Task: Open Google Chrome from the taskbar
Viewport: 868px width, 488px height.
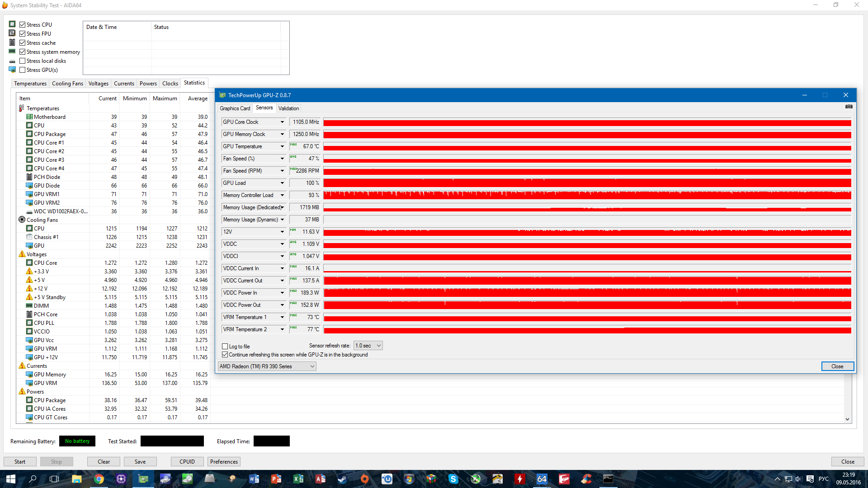Action: click(99, 479)
